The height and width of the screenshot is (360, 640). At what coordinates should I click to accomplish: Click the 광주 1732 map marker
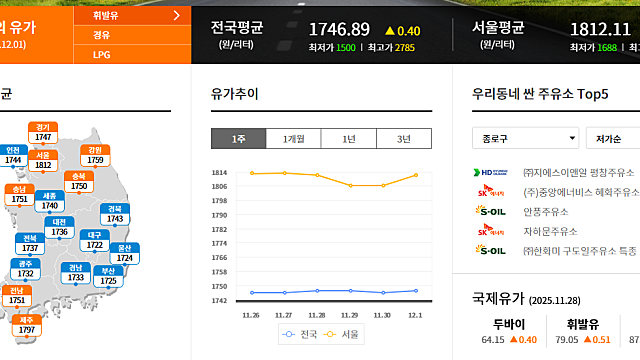coord(25,269)
